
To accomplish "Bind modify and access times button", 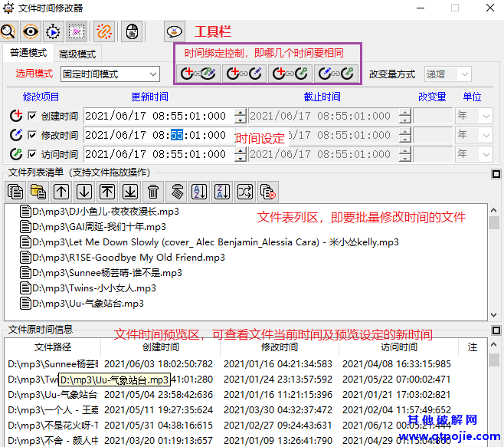I will pos(336,74).
